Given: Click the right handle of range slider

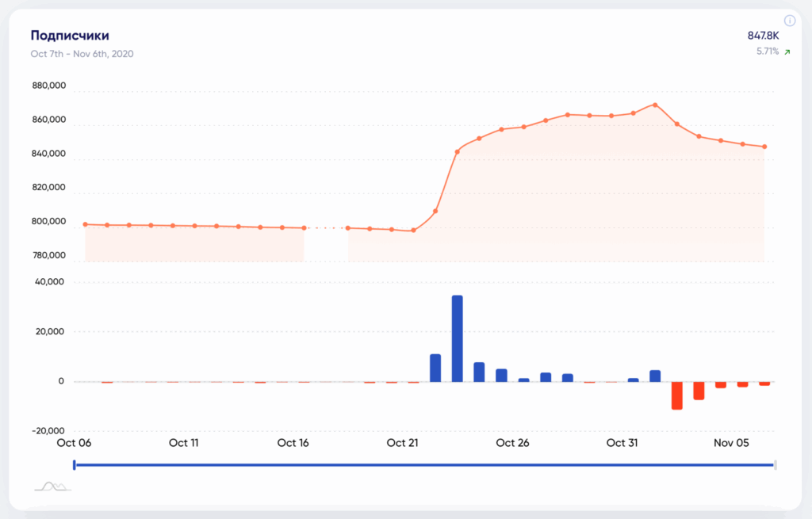Looking at the screenshot, I should [x=775, y=465].
